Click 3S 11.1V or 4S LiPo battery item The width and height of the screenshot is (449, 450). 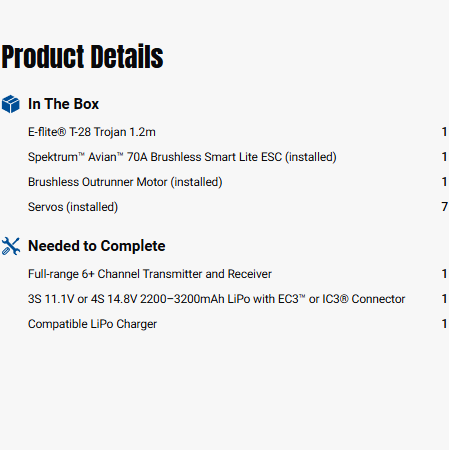point(216,299)
